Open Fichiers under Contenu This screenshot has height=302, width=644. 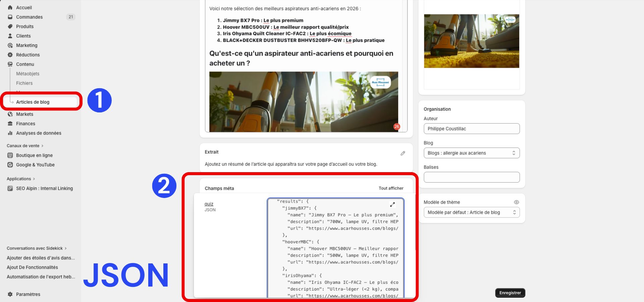tap(24, 83)
